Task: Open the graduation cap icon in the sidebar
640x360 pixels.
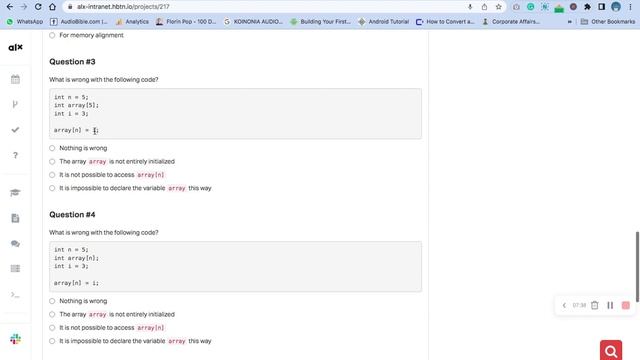Action: (x=15, y=193)
